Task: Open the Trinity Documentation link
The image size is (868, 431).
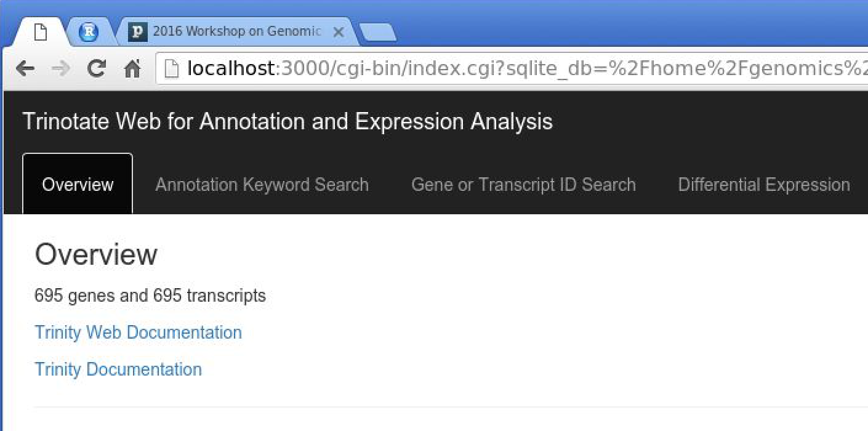Action: coord(118,369)
